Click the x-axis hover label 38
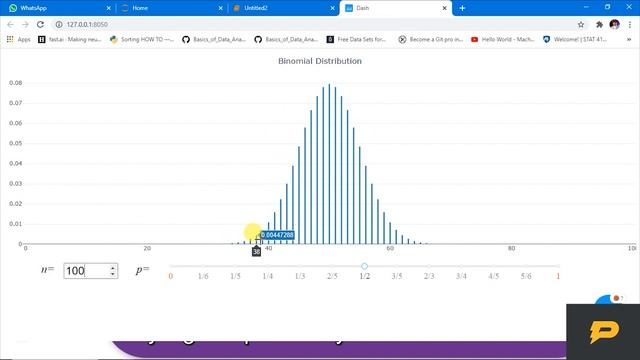Screen dimensions: 640x360 (x=256, y=252)
